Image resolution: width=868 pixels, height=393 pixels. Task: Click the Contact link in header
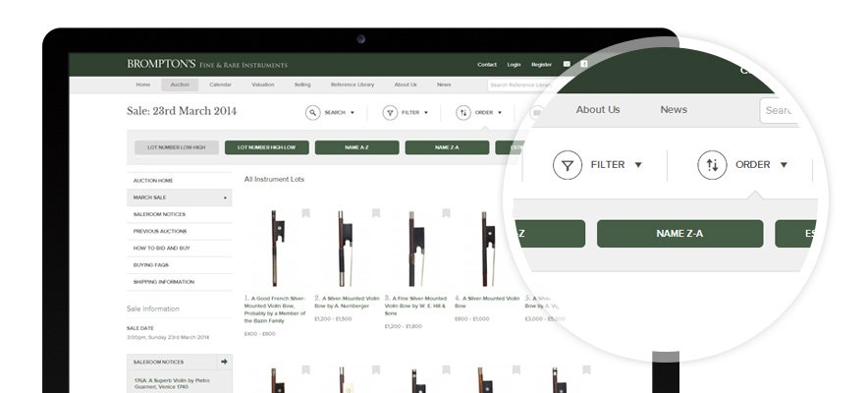click(487, 65)
